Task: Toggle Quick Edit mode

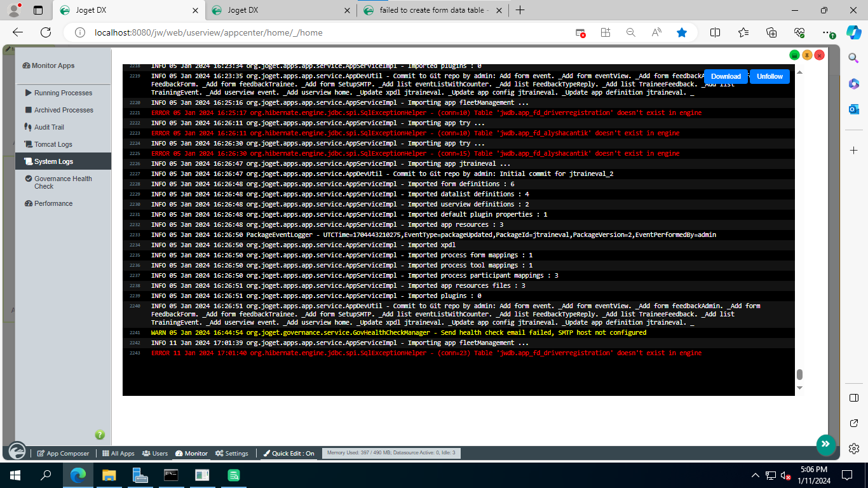Action: [288, 454]
